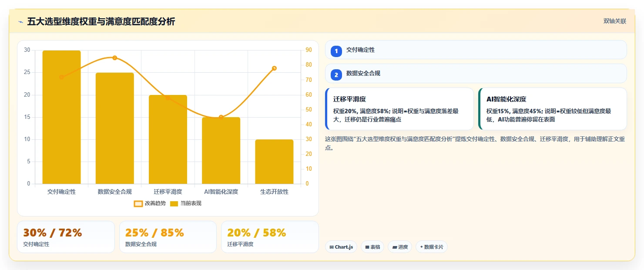Click the 20% / 58% stat card
This screenshot has height=270, width=644.
click(x=270, y=237)
